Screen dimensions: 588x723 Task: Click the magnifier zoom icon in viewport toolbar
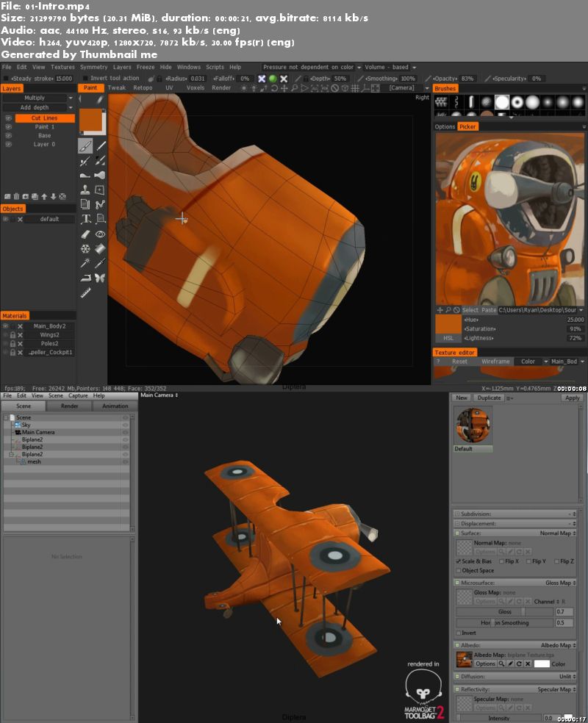pos(294,88)
